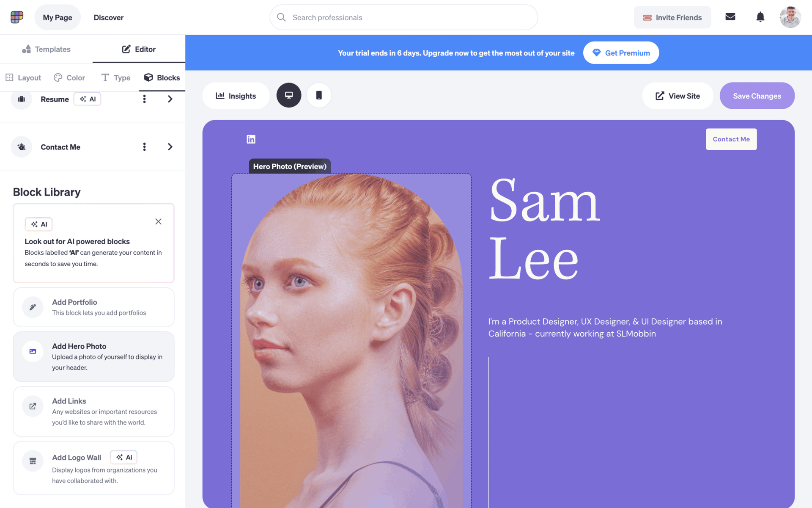Select the Blocks tab
Image resolution: width=812 pixels, height=508 pixels.
point(162,77)
